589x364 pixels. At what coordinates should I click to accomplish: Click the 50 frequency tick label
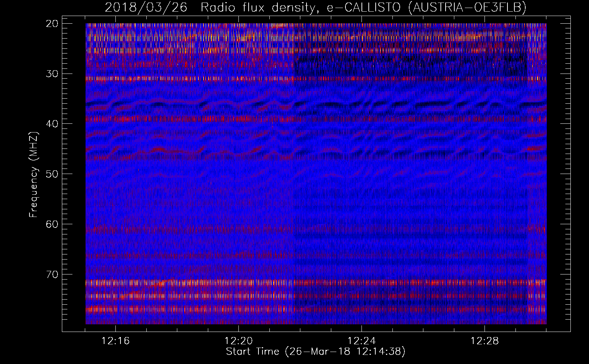pos(52,174)
